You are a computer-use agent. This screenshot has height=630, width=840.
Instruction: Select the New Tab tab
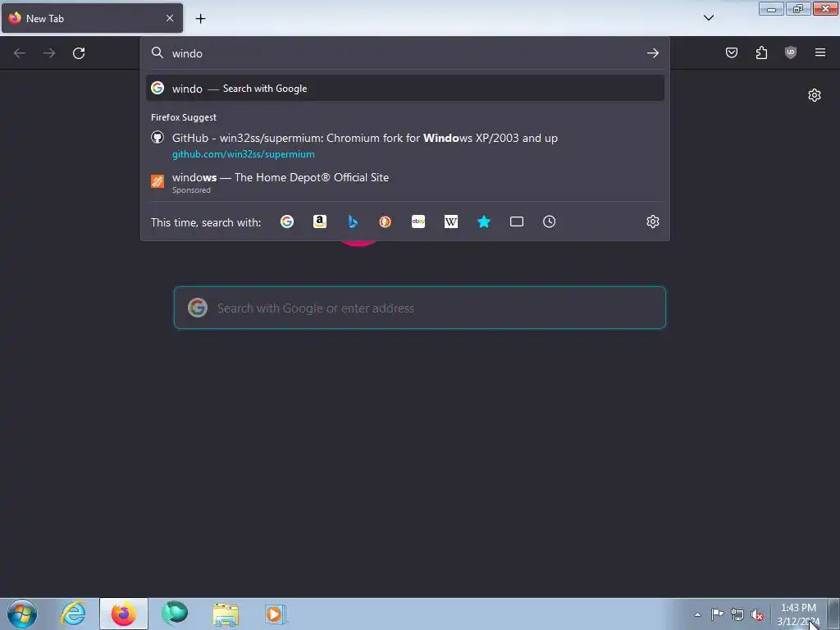click(x=92, y=18)
